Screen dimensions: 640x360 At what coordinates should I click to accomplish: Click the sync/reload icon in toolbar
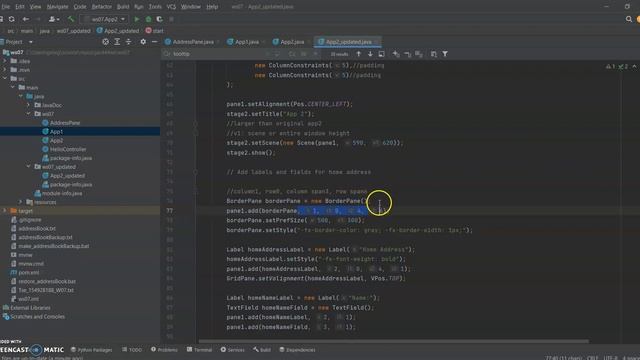tap(12, 19)
